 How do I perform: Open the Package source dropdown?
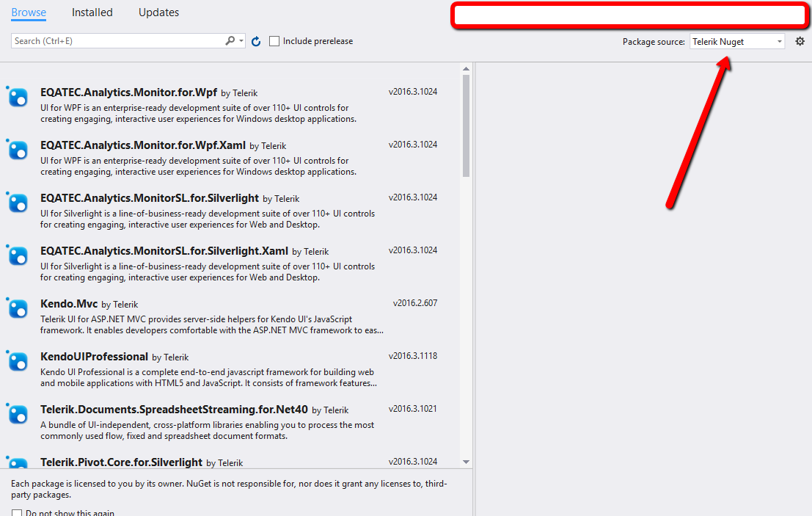coord(737,41)
